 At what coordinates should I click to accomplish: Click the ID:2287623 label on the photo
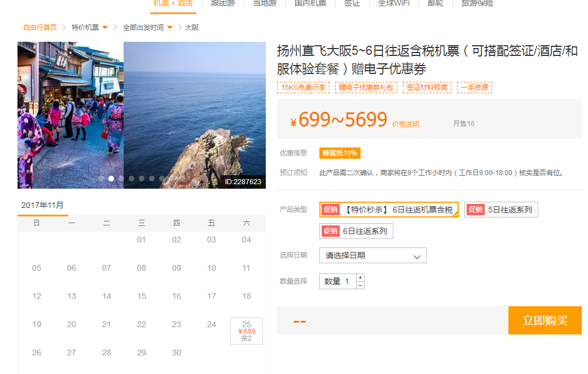click(x=243, y=182)
